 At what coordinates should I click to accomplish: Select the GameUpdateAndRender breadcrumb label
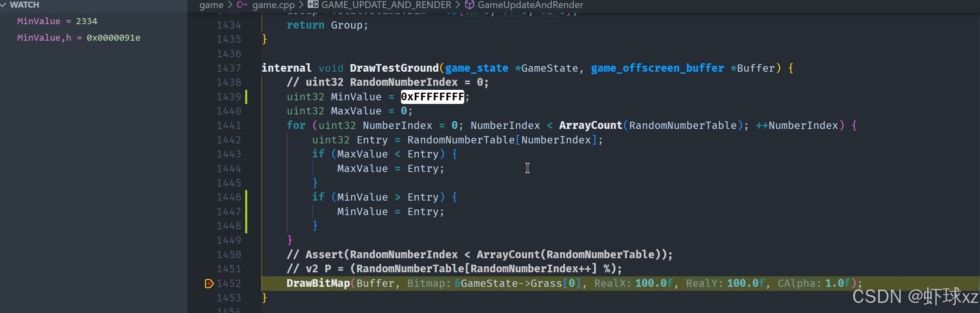[x=530, y=5]
